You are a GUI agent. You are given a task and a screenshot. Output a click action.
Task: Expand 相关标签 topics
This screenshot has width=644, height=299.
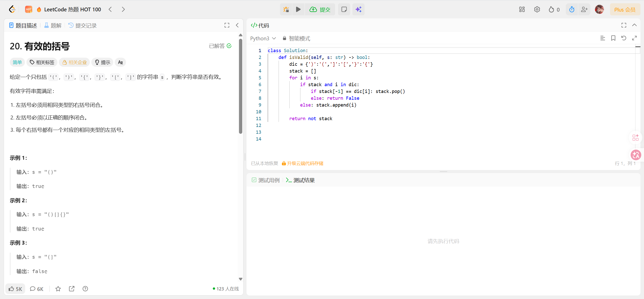42,62
